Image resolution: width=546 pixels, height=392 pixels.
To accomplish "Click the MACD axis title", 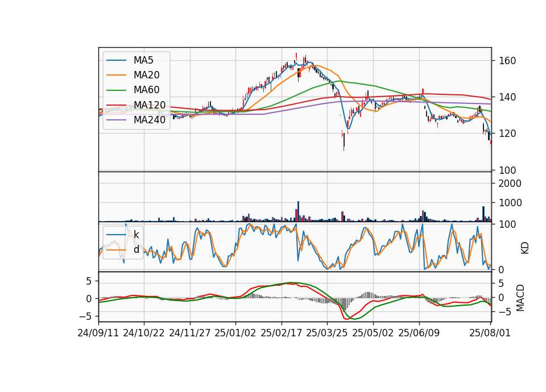I will pos(520,298).
